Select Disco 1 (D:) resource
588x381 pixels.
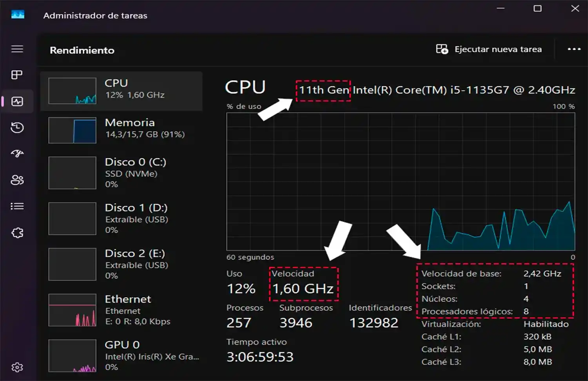click(122, 218)
